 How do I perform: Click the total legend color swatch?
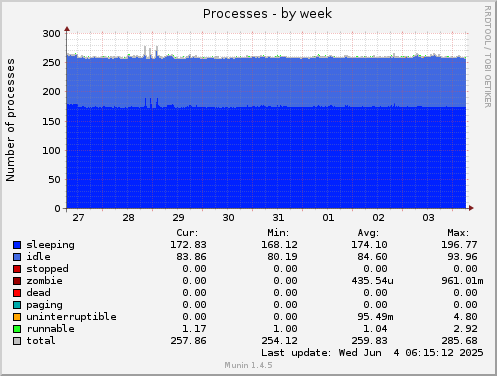tap(17, 341)
